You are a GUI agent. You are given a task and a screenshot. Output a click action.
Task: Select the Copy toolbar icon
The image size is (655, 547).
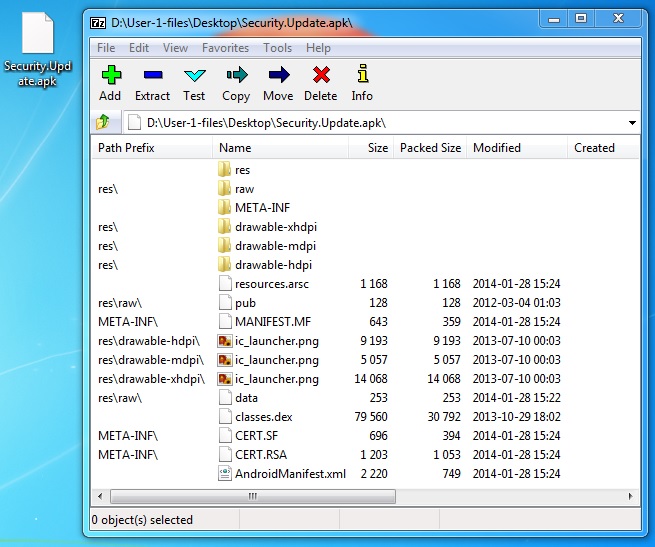(x=236, y=75)
